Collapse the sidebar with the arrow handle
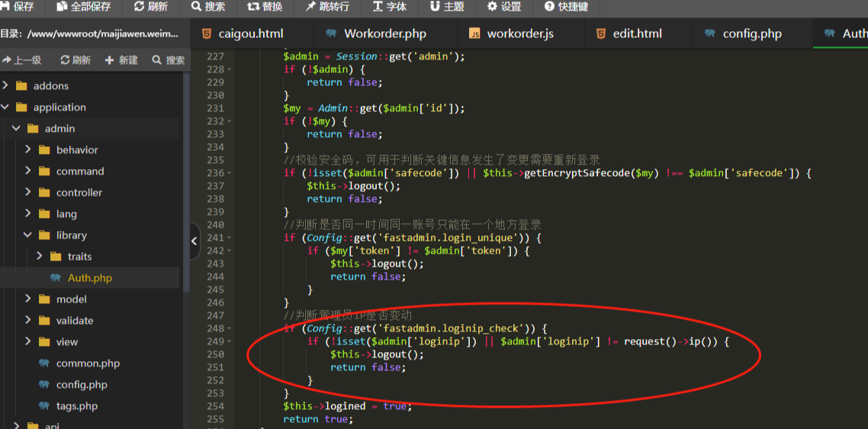868x429 pixels. click(x=194, y=241)
